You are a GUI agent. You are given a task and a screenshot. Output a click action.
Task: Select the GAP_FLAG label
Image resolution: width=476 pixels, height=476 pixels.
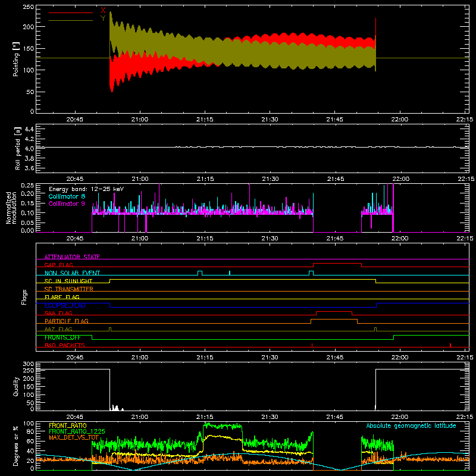pos(58,265)
